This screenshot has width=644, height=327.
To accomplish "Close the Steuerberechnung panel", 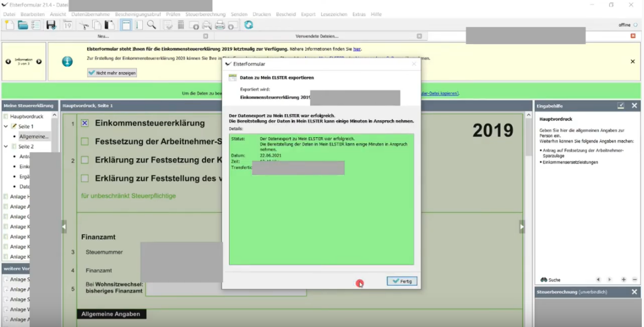I will (635, 292).
